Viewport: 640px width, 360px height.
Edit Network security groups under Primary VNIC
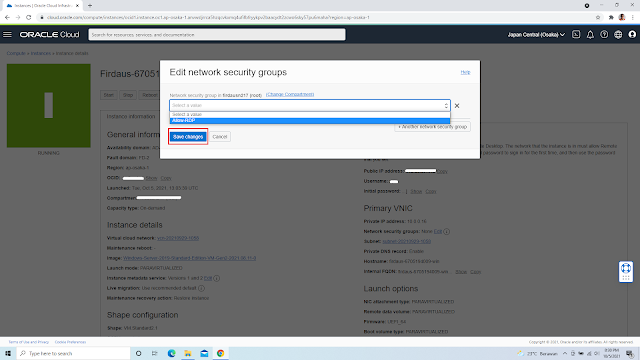tap(438, 231)
